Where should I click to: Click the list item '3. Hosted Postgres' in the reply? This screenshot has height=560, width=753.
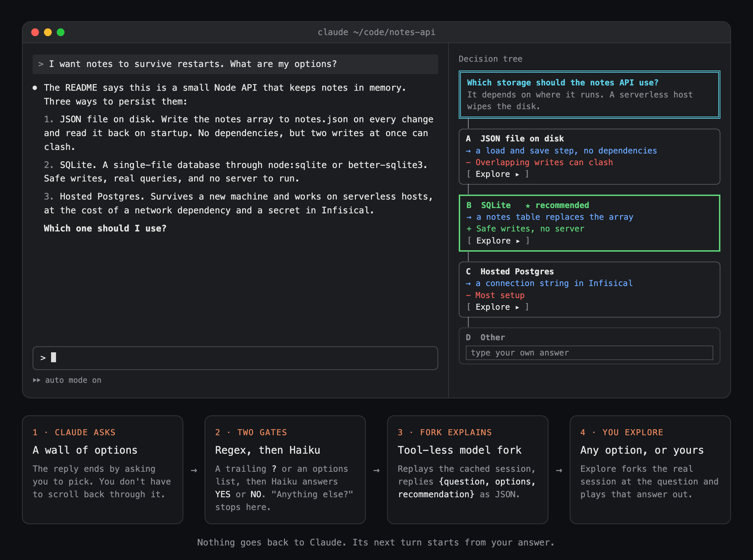(x=238, y=203)
